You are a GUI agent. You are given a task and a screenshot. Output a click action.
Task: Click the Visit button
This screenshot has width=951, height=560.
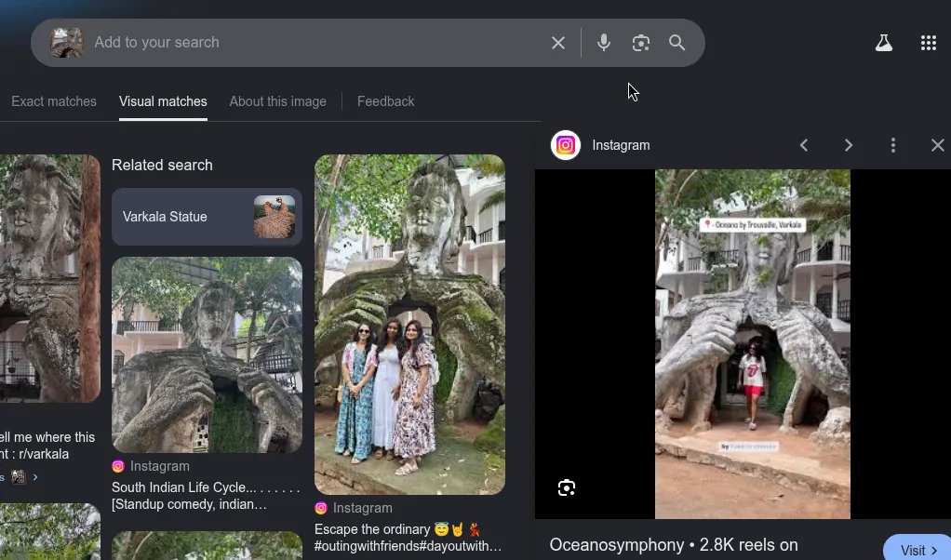point(918,549)
